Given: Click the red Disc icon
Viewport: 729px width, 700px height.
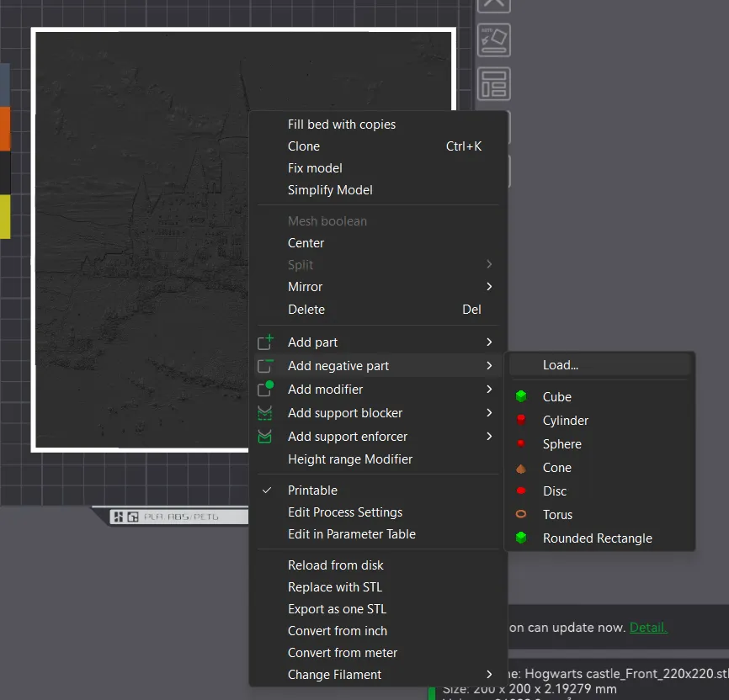Looking at the screenshot, I should click(521, 491).
